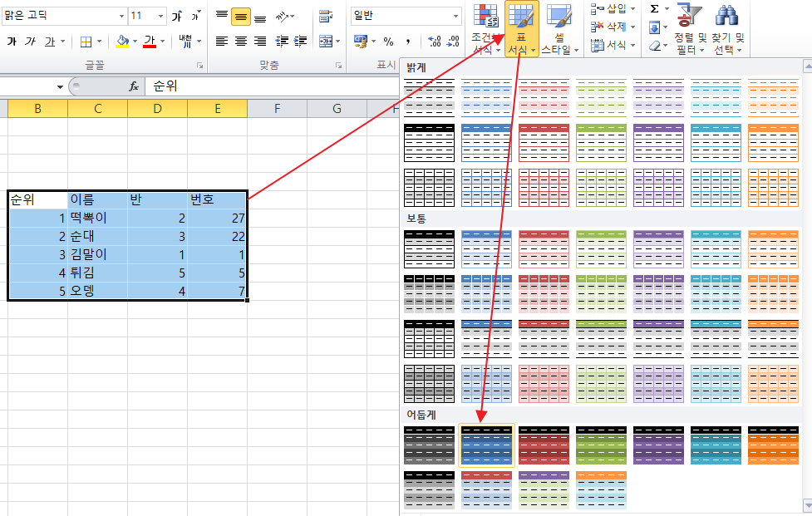This screenshot has height=516, width=812.
Task: Click the 서식 (Format cells) icon in Cells group
Action: (x=598, y=46)
